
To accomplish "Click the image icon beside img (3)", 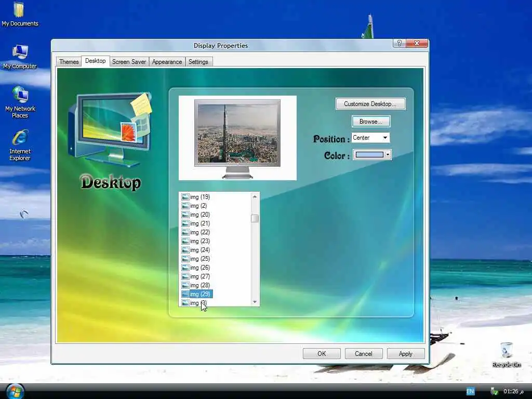I will click(x=185, y=303).
